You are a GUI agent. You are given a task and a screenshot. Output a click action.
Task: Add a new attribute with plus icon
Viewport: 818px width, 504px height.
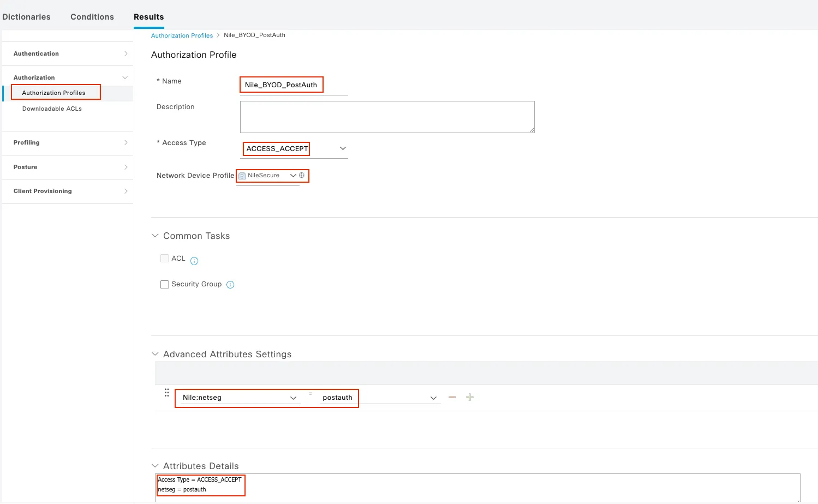pyautogui.click(x=470, y=397)
